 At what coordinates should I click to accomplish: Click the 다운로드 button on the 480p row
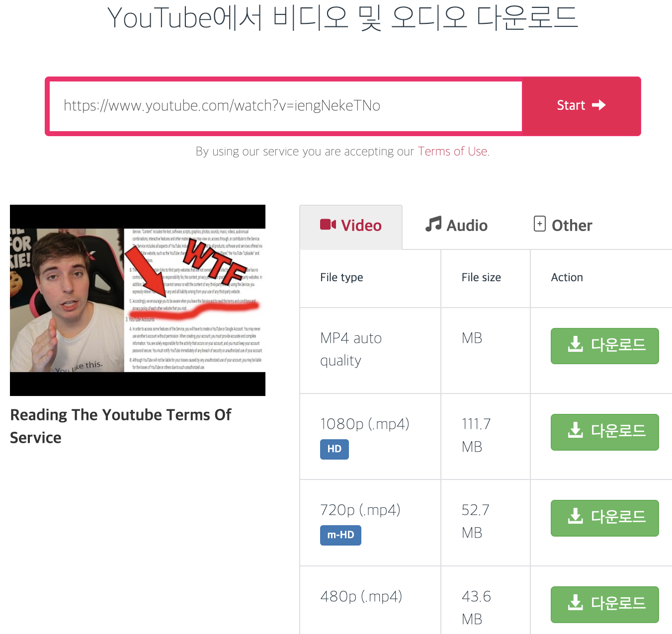604,604
